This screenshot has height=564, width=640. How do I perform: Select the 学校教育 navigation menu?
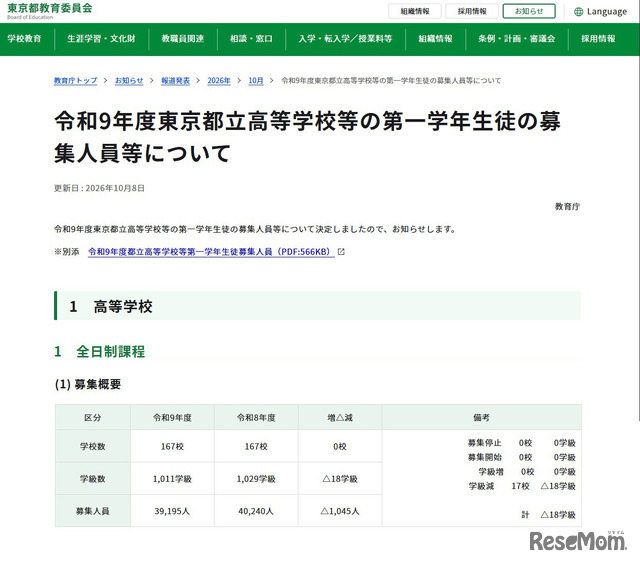(x=24, y=39)
